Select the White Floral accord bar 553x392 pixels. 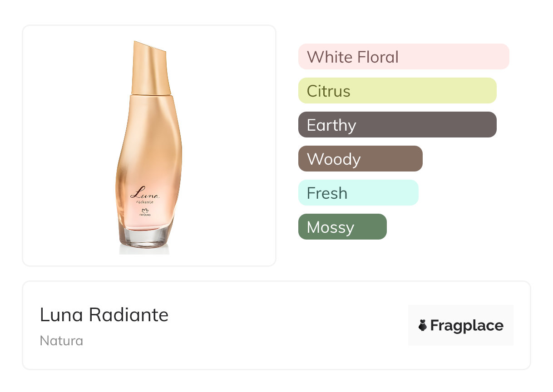tap(403, 57)
